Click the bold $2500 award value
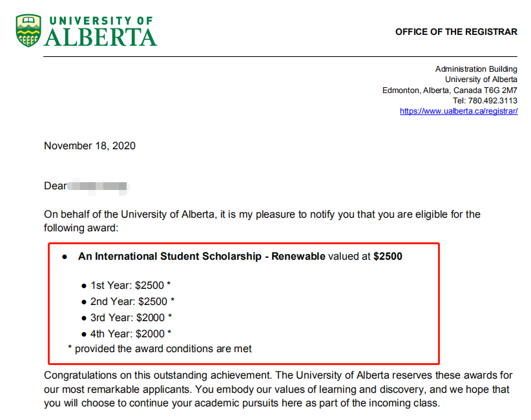This screenshot has width=531, height=420. (x=388, y=257)
